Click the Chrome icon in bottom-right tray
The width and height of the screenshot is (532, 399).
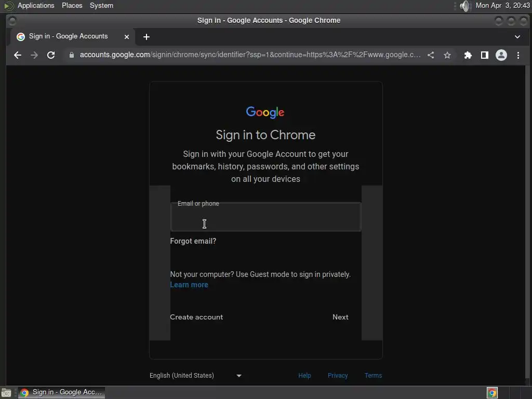click(x=492, y=393)
